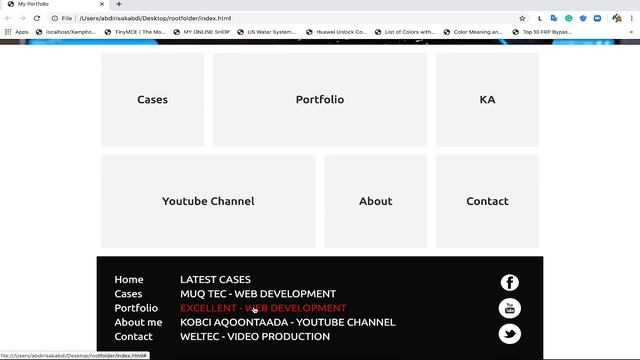The image size is (640, 360).
Task: Go to Cases in footer menu
Action: [x=128, y=294]
